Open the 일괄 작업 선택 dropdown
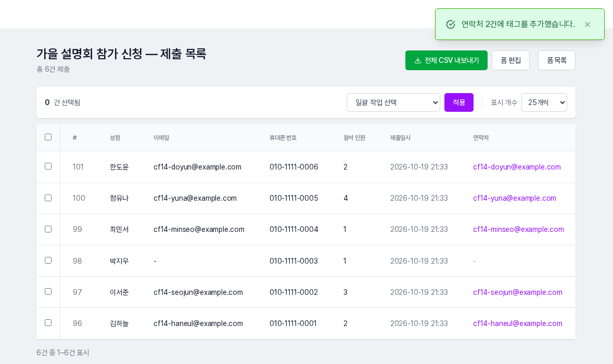The width and height of the screenshot is (613, 364). [393, 102]
